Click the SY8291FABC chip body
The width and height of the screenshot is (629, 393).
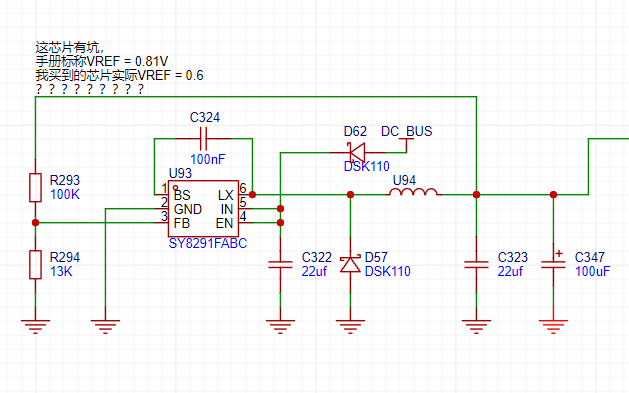click(203, 209)
